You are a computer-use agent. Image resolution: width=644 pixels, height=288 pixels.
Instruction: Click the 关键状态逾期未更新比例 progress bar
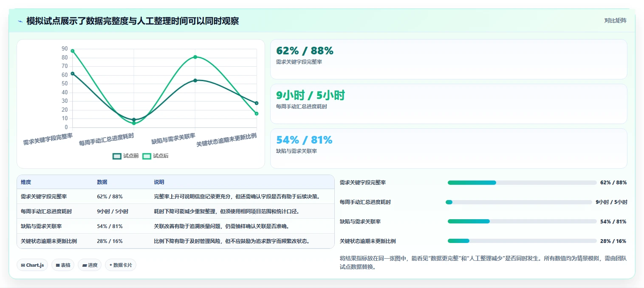pyautogui.click(x=522, y=241)
